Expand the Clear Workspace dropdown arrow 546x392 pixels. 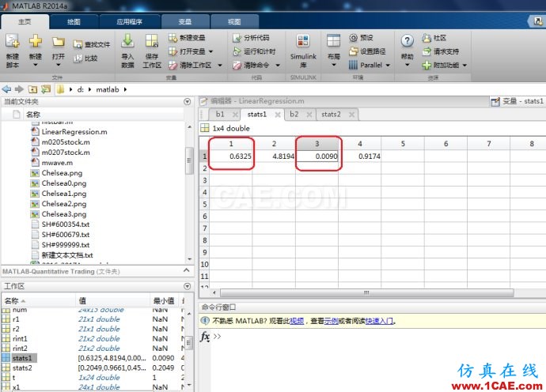pos(220,65)
